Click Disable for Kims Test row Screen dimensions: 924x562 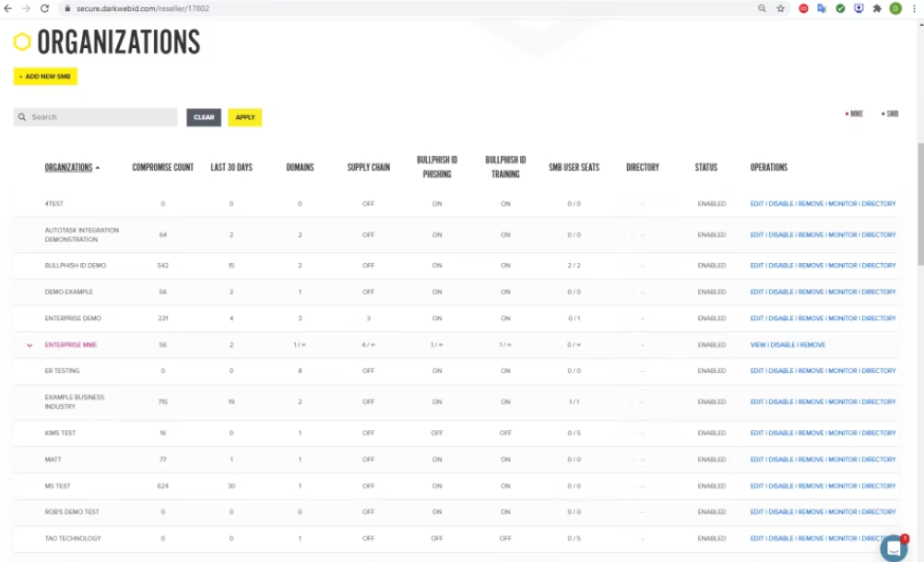click(x=781, y=433)
